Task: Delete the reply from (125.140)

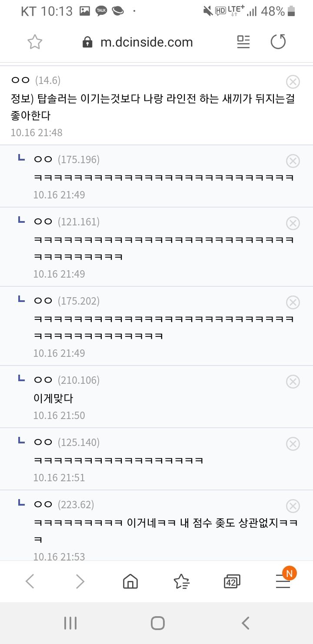Action: tap(293, 444)
